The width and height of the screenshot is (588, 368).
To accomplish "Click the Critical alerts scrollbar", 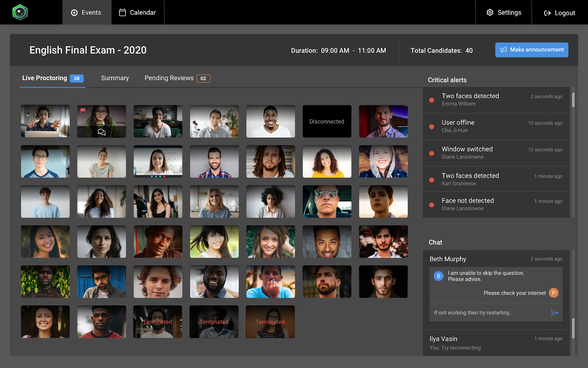I will pos(573,100).
